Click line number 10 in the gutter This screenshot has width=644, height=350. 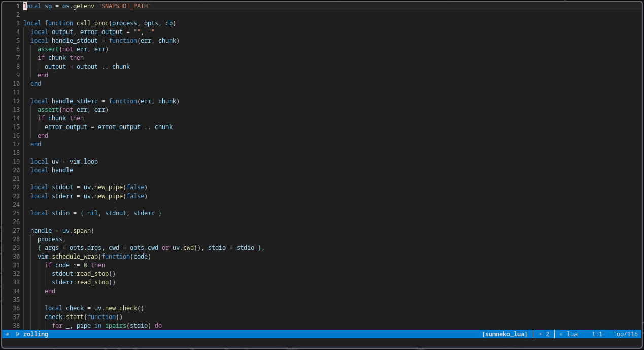tap(16, 84)
